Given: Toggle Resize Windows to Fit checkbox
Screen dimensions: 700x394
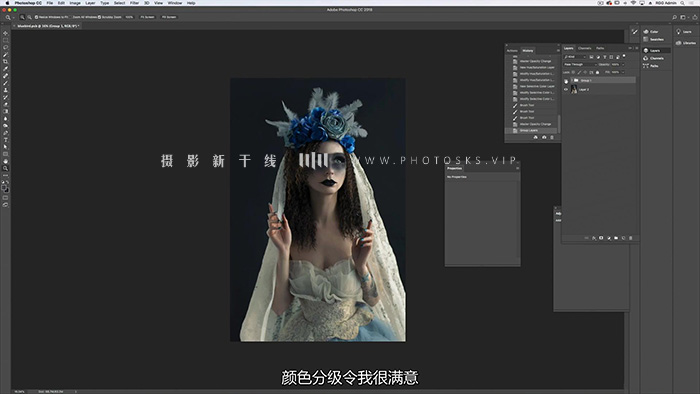Looking at the screenshot, I should (36, 17).
